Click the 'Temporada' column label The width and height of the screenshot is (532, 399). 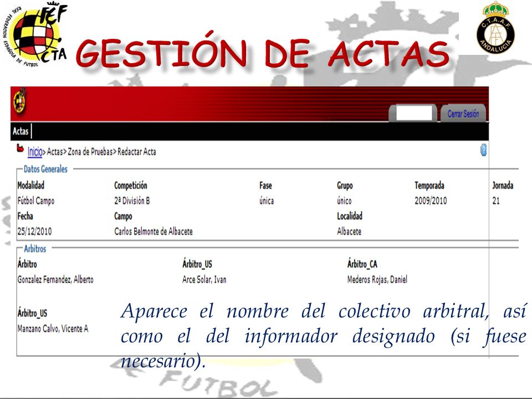pyautogui.click(x=429, y=185)
